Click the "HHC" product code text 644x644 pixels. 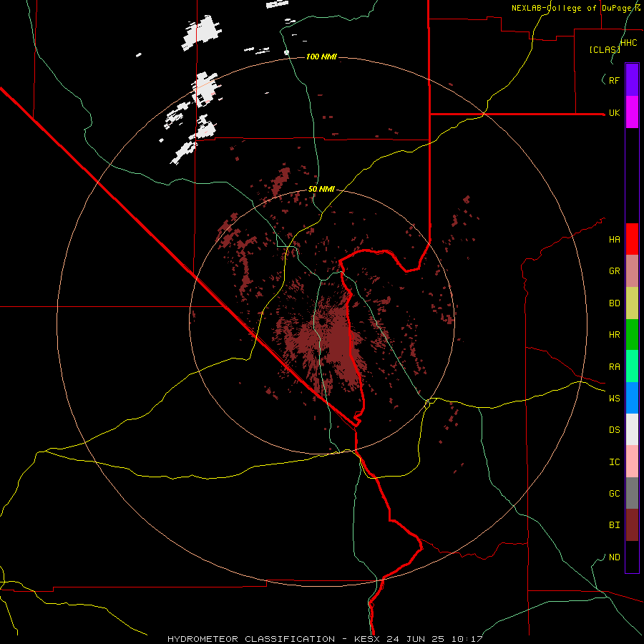[x=629, y=43]
